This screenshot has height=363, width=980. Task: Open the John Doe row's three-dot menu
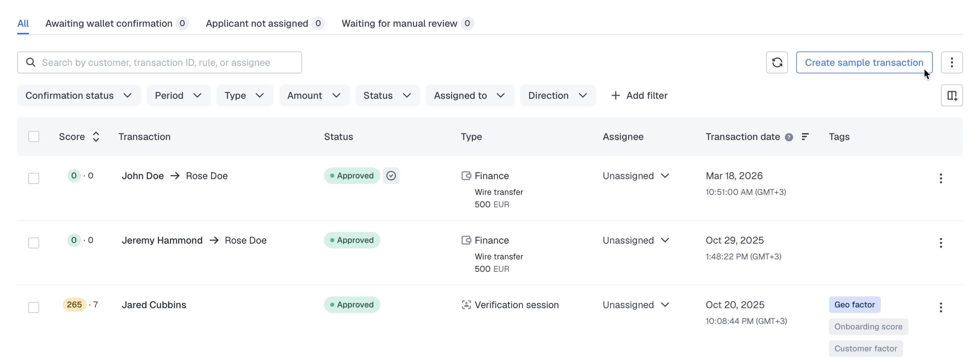[941, 178]
